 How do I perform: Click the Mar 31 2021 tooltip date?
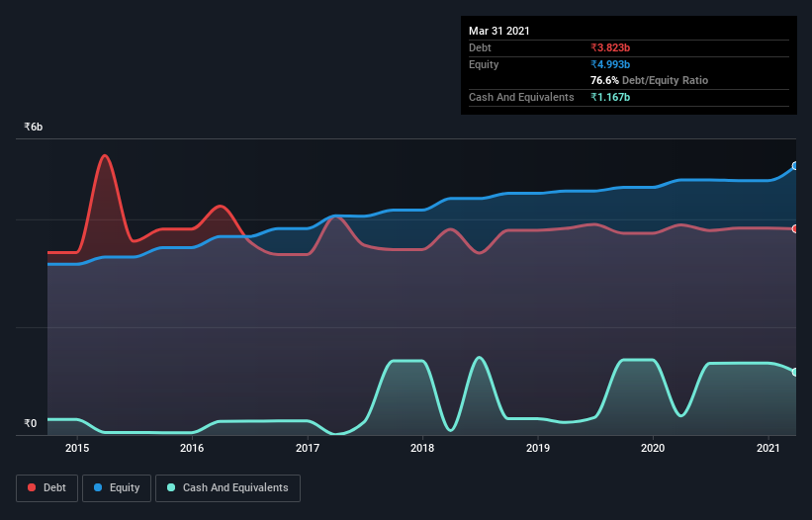[x=499, y=31]
